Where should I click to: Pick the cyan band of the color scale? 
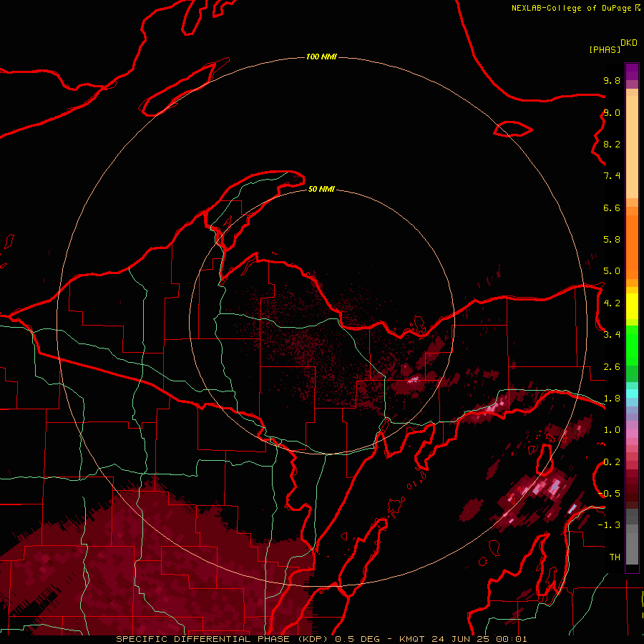632,394
